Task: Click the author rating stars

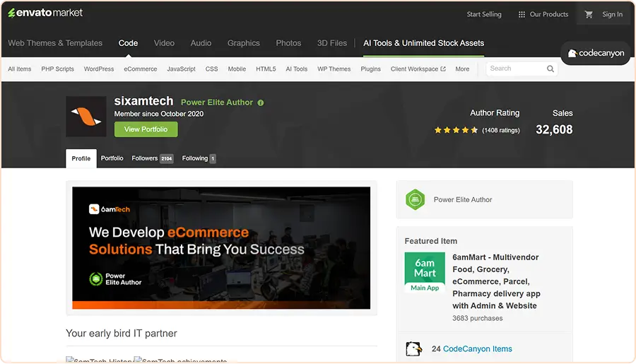Action: click(456, 130)
